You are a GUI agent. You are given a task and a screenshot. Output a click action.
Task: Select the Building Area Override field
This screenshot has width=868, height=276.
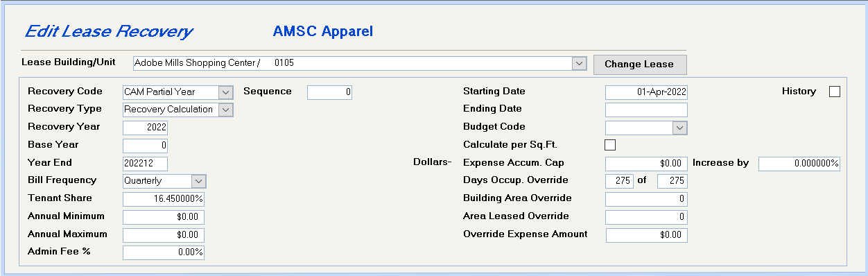(646, 199)
